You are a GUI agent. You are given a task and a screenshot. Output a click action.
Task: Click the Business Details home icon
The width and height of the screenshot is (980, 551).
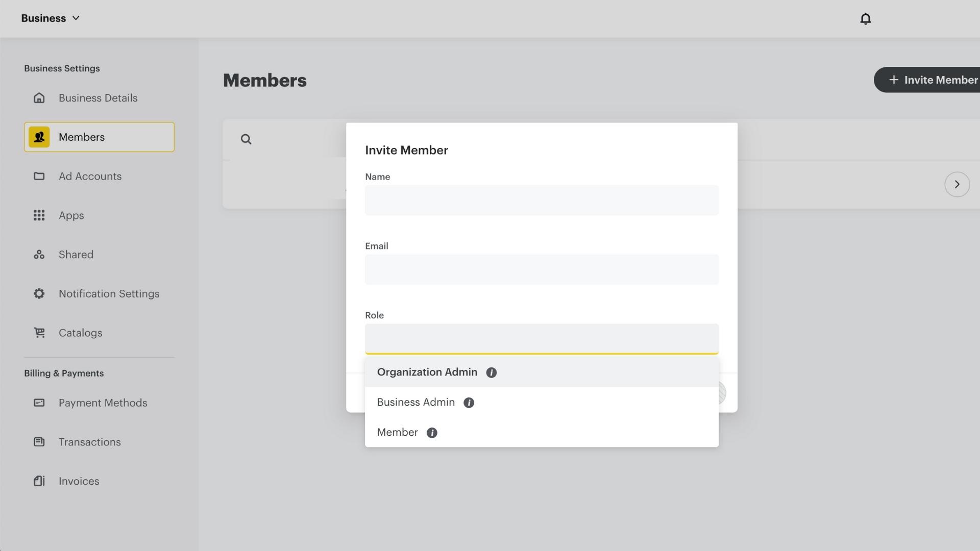39,98
